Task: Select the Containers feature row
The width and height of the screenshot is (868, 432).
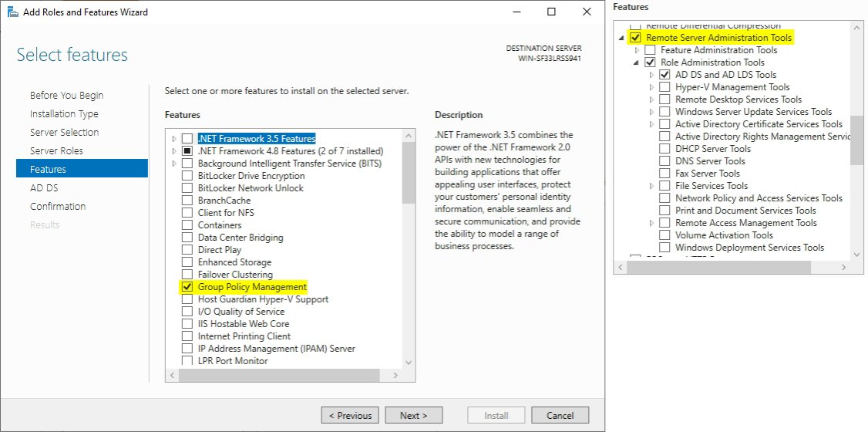Action: [219, 225]
